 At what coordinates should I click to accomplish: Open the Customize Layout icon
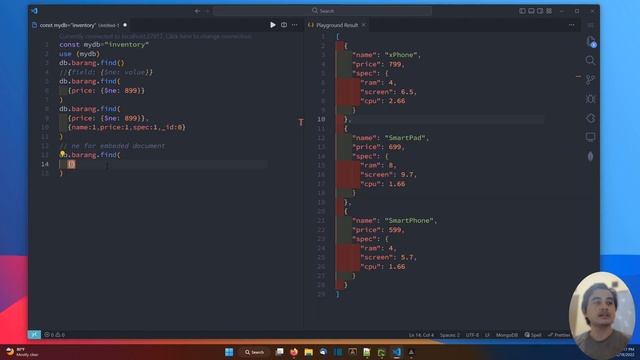(x=549, y=11)
